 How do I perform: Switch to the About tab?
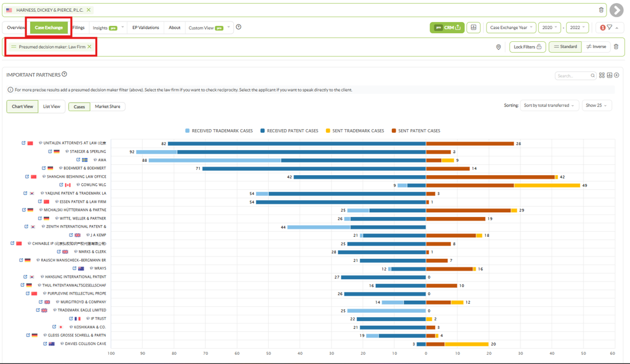pyautogui.click(x=174, y=28)
